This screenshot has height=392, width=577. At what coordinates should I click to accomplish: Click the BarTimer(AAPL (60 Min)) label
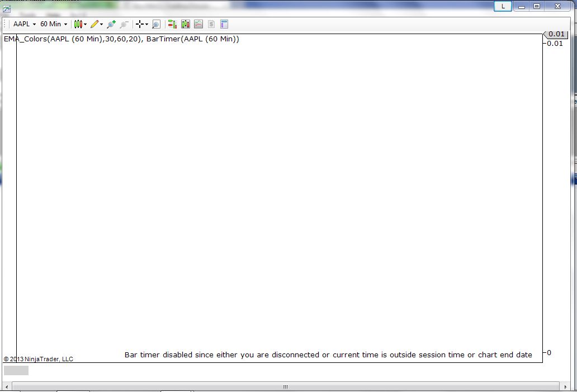click(192, 39)
